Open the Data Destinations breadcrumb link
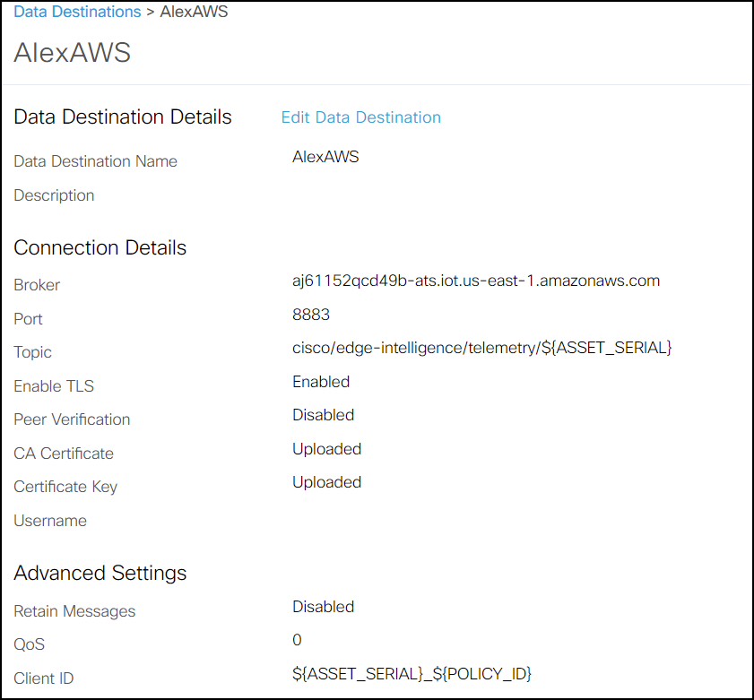The height and width of the screenshot is (700, 754). (77, 11)
